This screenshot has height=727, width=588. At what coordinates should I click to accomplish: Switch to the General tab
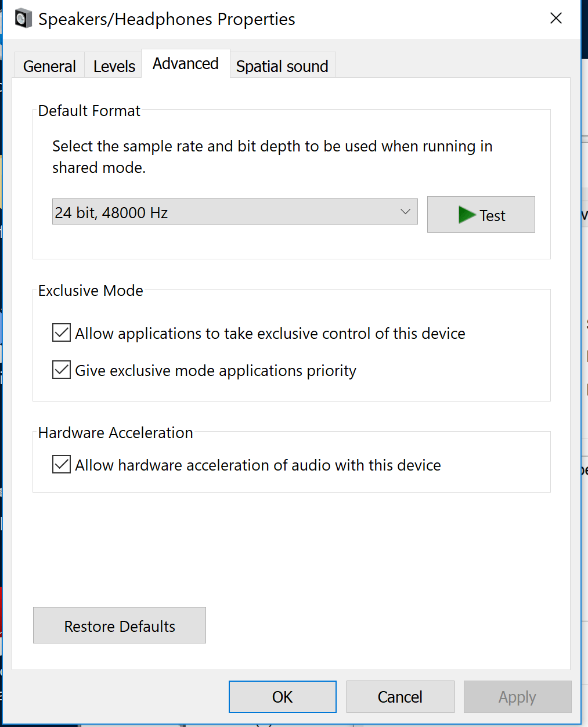click(49, 66)
